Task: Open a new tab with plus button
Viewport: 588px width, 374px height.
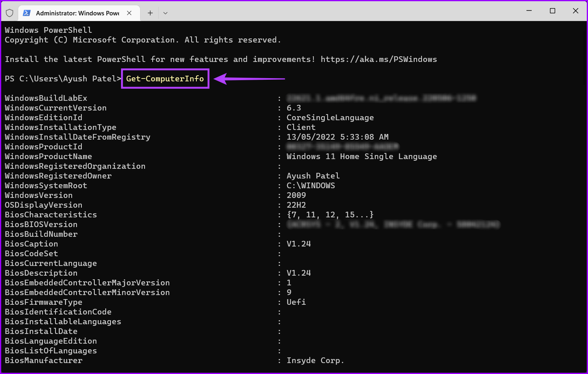Action: [150, 13]
